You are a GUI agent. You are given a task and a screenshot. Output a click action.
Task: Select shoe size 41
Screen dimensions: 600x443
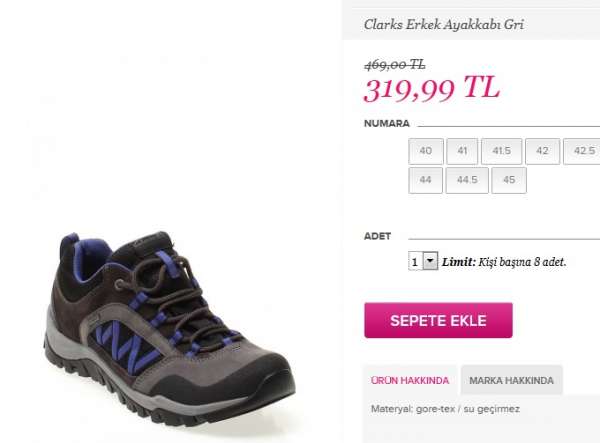tap(462, 151)
